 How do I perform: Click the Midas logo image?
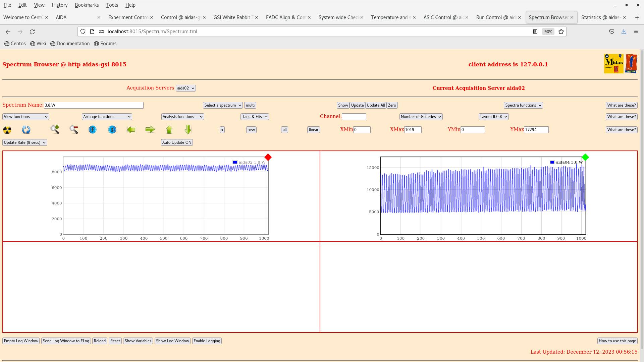coord(613,63)
